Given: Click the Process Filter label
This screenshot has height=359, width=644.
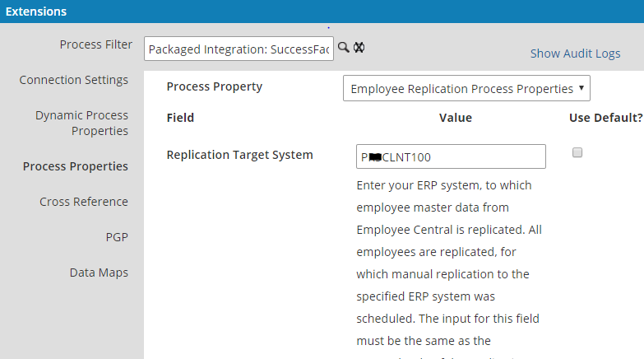Looking at the screenshot, I should coord(95,44).
